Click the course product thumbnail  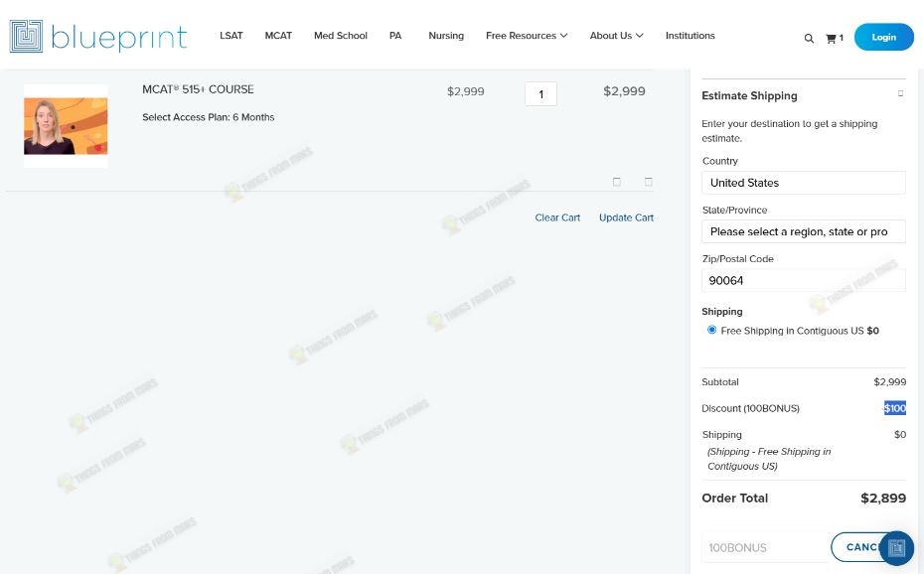(x=66, y=126)
